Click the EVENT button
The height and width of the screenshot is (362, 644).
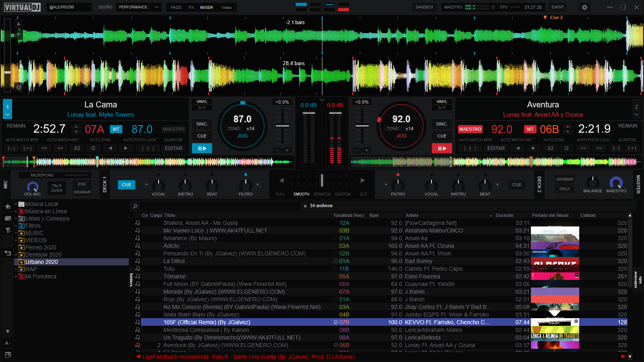pyautogui.click(x=557, y=7)
